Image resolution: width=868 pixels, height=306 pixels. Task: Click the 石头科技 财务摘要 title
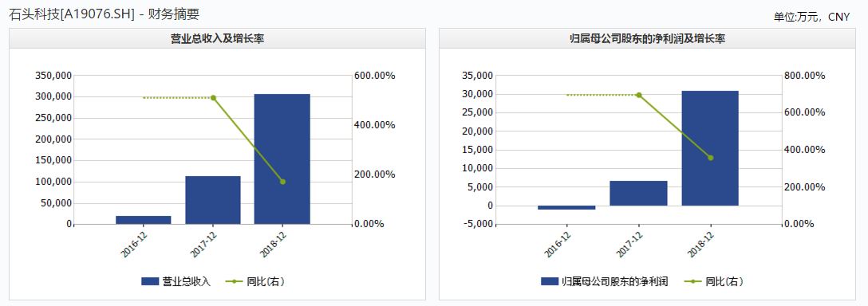[x=105, y=14]
